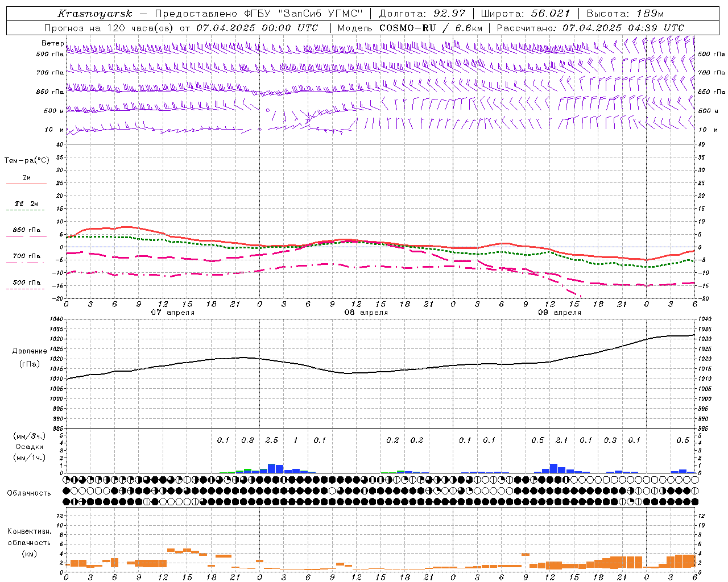Click the Широта: 56.021 header field
The width and height of the screenshot is (728, 582).
click(x=526, y=14)
